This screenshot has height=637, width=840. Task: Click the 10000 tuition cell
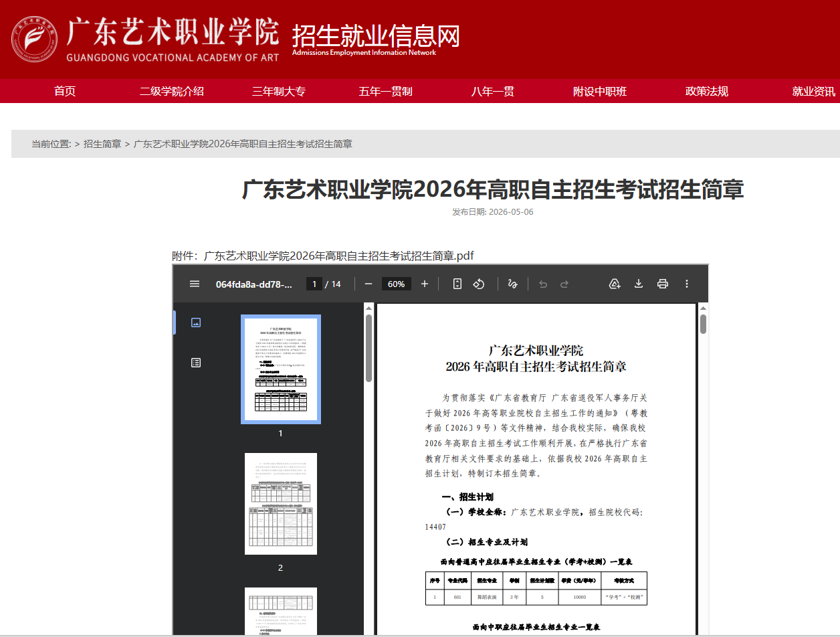(579, 597)
